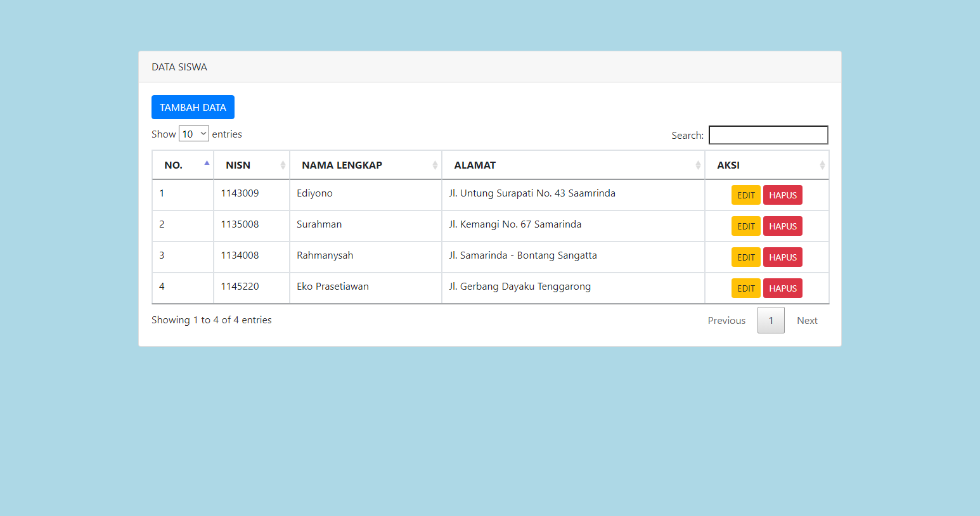The image size is (980, 516).
Task: Select NISN value 1134008
Action: click(240, 255)
